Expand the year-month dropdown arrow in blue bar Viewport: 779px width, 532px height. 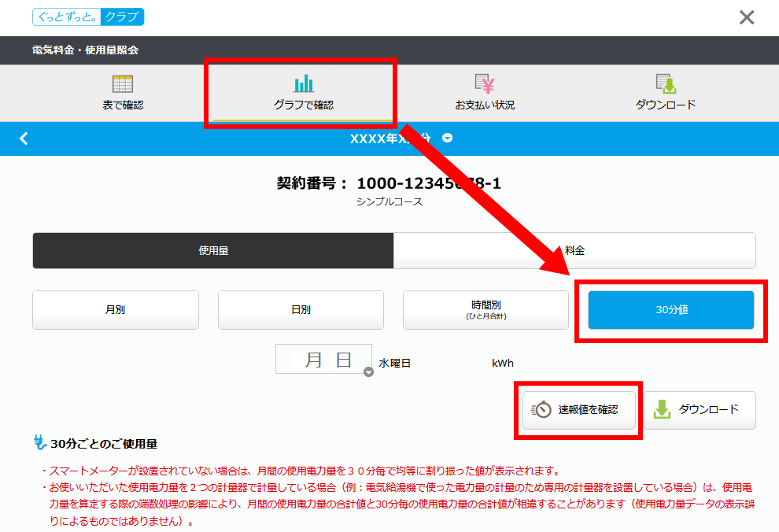[x=448, y=139]
